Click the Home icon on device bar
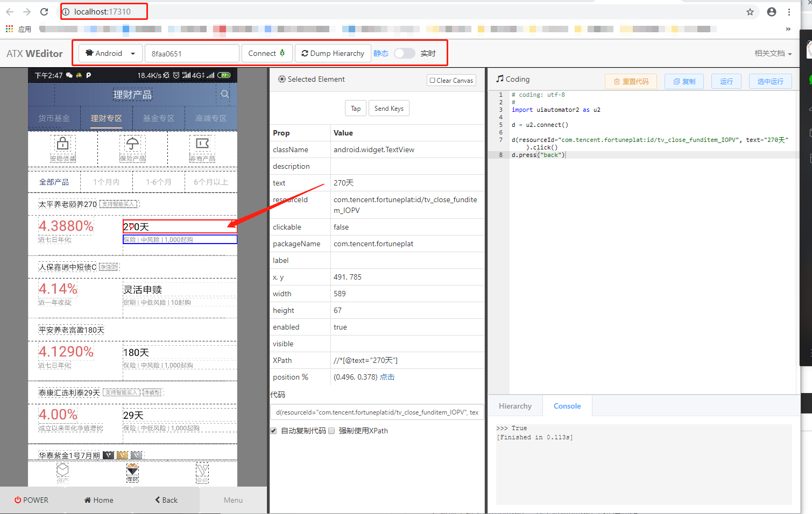This screenshot has height=514, width=812. [87, 500]
